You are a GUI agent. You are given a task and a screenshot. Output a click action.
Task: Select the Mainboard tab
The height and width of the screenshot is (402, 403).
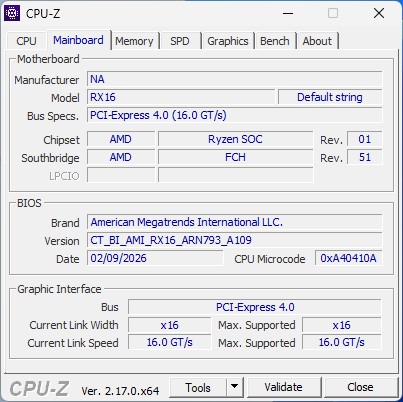pyautogui.click(x=78, y=40)
